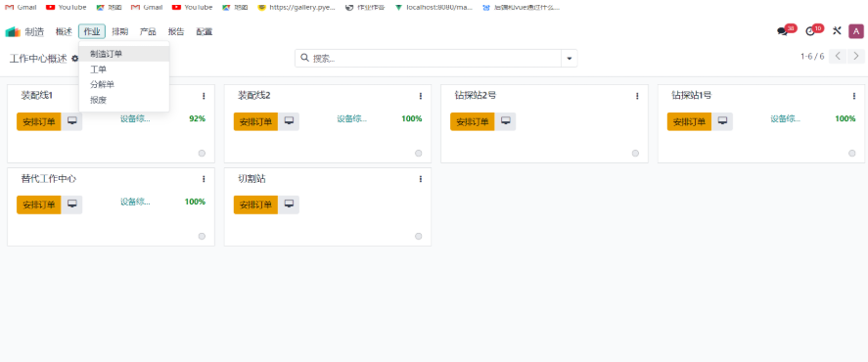
Task: Open the activities clock icon
Action: (x=810, y=32)
